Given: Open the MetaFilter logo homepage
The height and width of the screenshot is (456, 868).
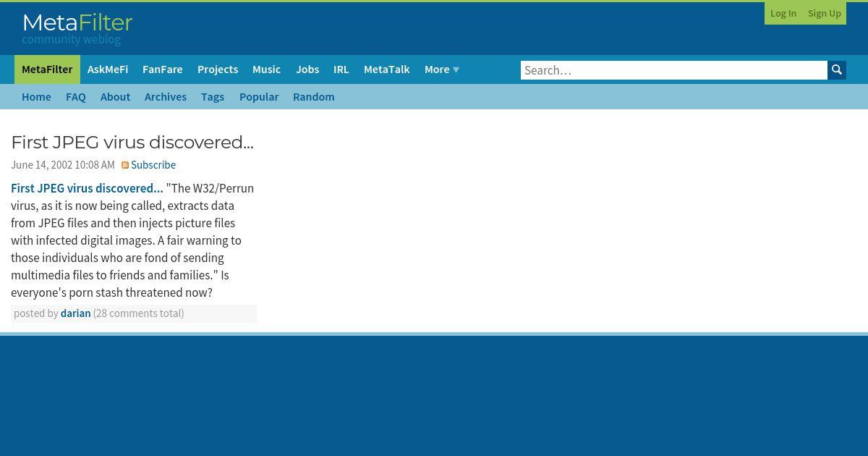Looking at the screenshot, I should pos(77,29).
